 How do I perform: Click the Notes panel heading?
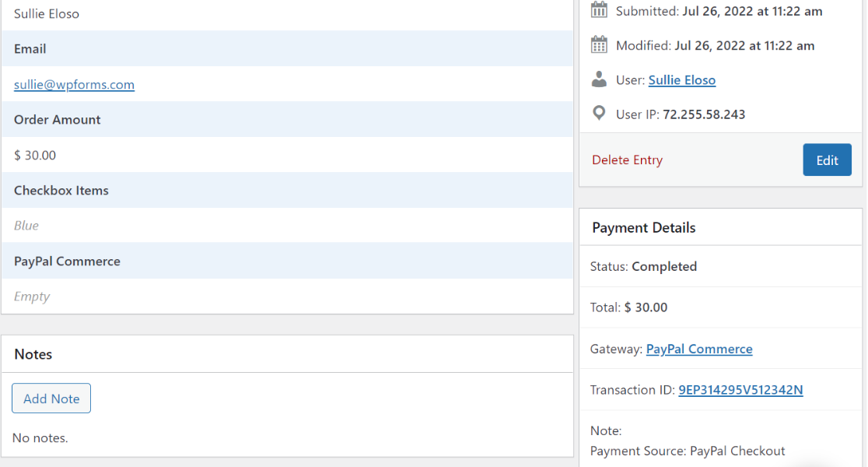pos(33,354)
